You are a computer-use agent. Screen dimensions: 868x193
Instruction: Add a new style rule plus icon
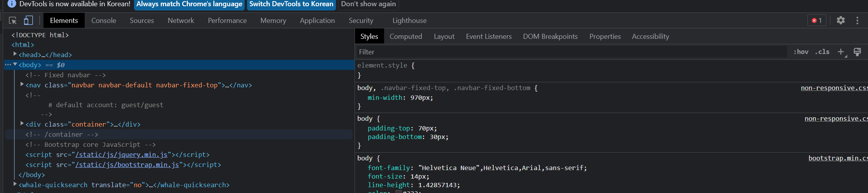click(x=841, y=52)
